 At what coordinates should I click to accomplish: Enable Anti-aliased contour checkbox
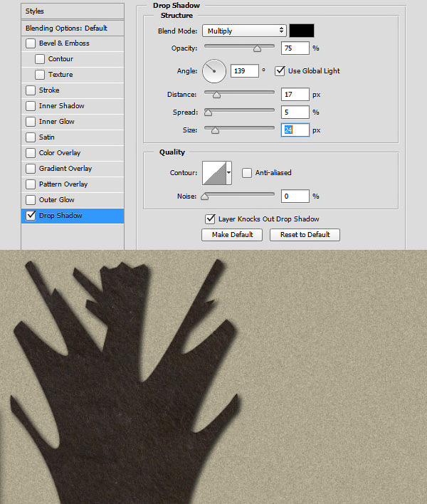pos(247,173)
